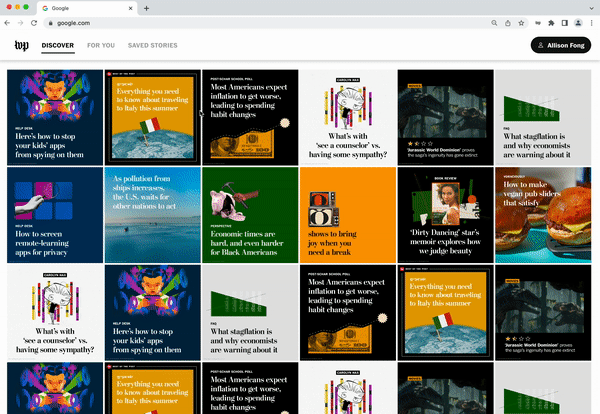Image resolution: width=600 pixels, height=414 pixels.
Task: Open the orange 'shows to bring joy' card
Action: (x=348, y=215)
